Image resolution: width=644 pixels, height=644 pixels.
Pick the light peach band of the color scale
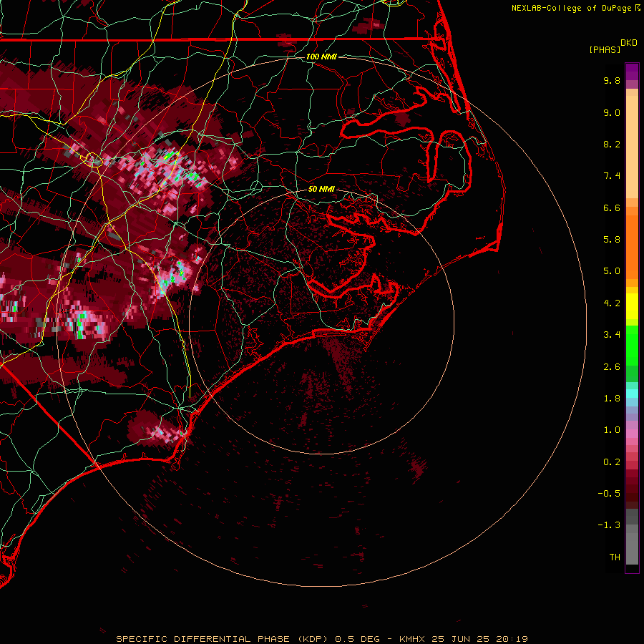click(632, 147)
